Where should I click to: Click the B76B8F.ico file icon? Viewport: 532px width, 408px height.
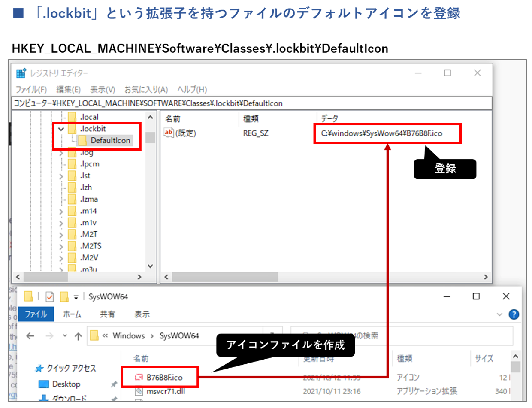(x=139, y=378)
